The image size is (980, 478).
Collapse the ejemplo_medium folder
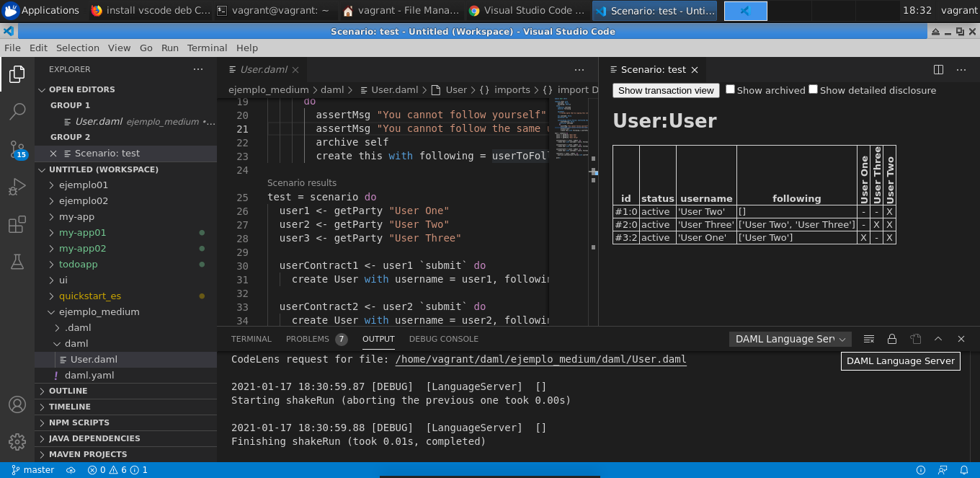tap(125, 312)
